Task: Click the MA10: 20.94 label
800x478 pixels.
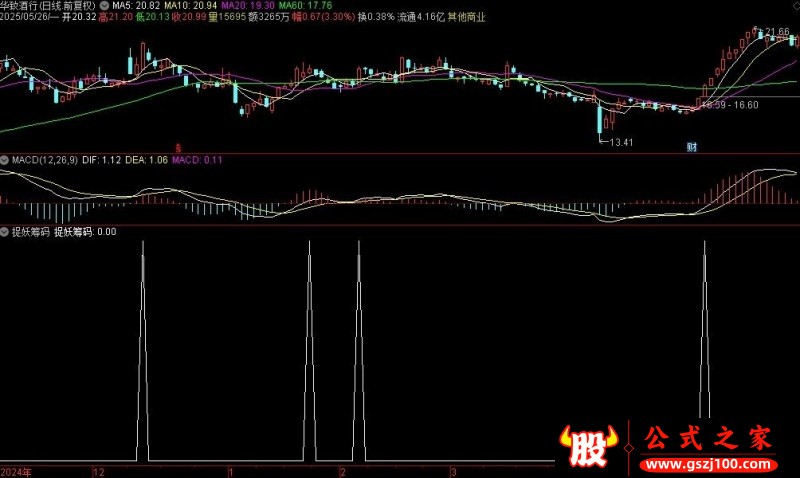Action: (x=191, y=6)
